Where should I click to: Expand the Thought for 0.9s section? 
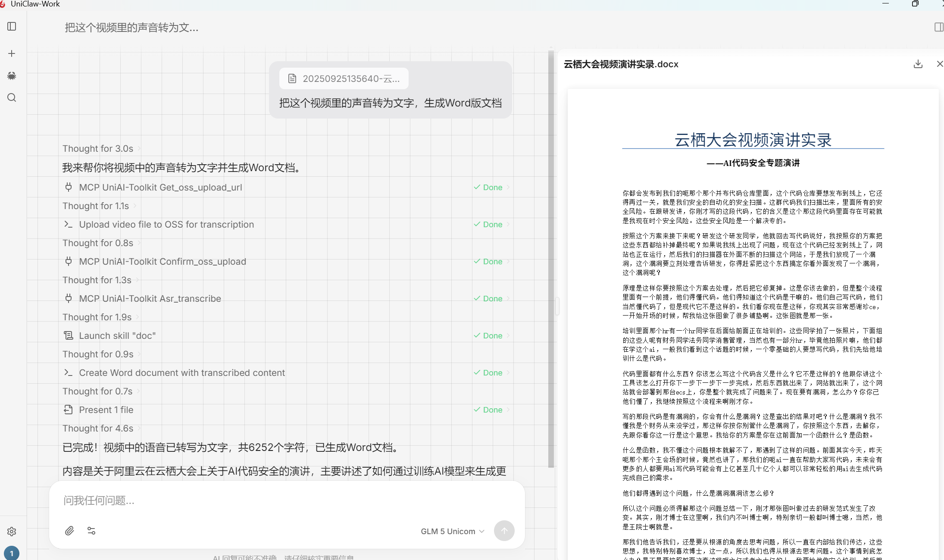102,354
